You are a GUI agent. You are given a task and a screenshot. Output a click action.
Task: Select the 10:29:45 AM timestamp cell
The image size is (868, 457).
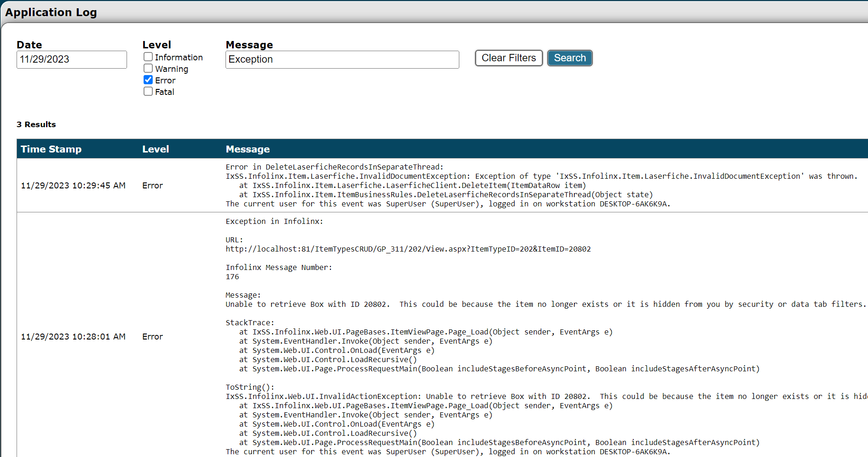click(x=73, y=186)
